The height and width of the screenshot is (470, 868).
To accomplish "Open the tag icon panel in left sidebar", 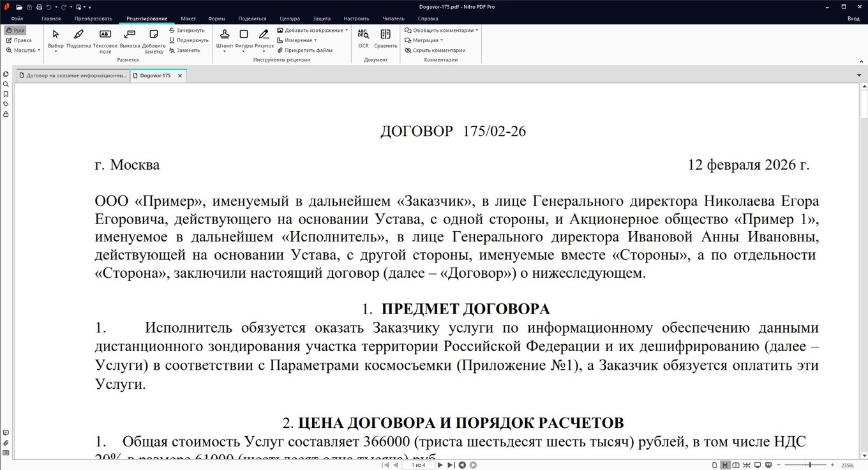I will coord(6,104).
